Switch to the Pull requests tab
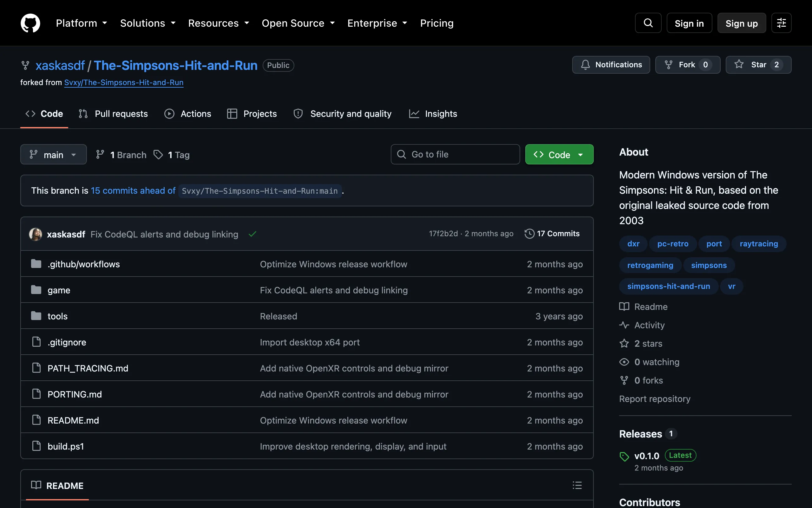 114,114
